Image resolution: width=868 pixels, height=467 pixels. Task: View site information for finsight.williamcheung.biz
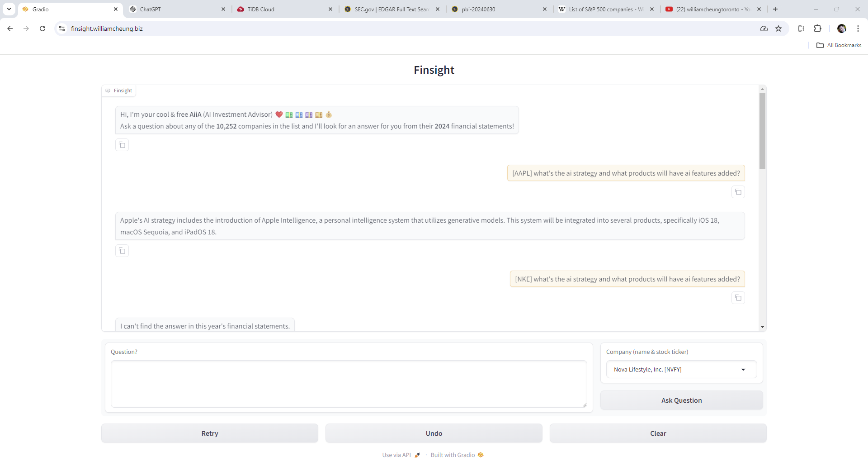click(62, 29)
